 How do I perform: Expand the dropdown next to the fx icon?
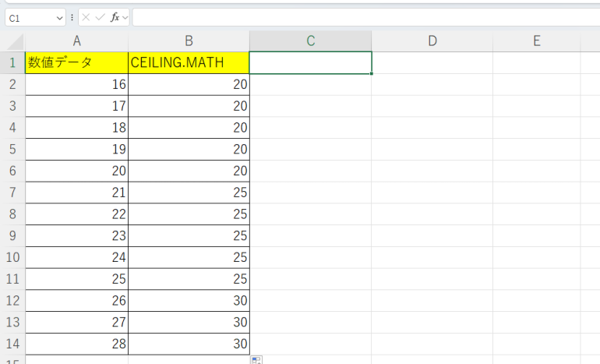pos(125,17)
